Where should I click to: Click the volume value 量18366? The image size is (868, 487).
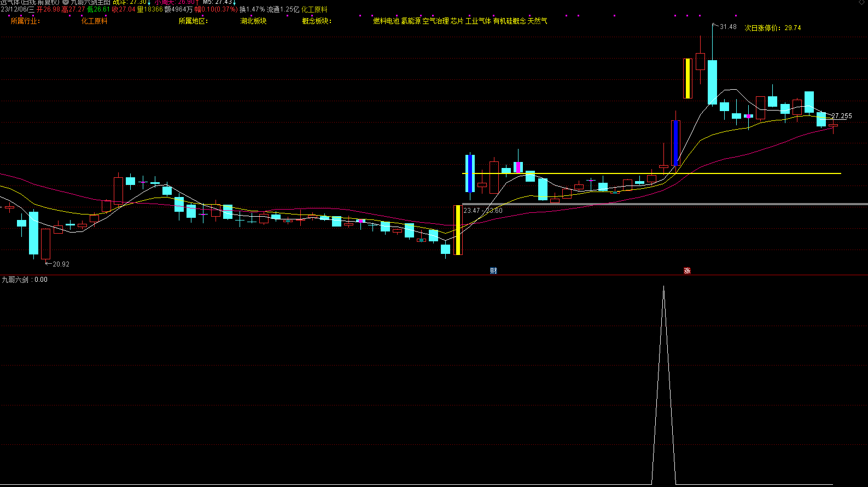(150, 9)
